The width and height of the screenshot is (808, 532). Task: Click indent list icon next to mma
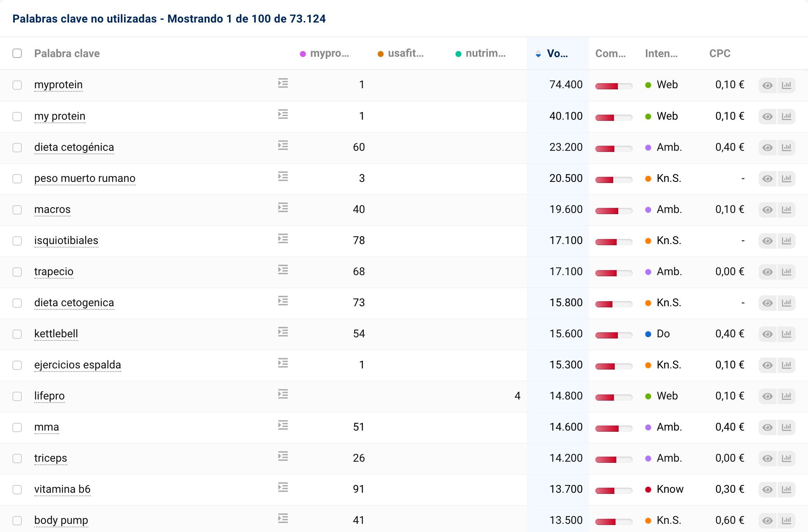point(283,426)
